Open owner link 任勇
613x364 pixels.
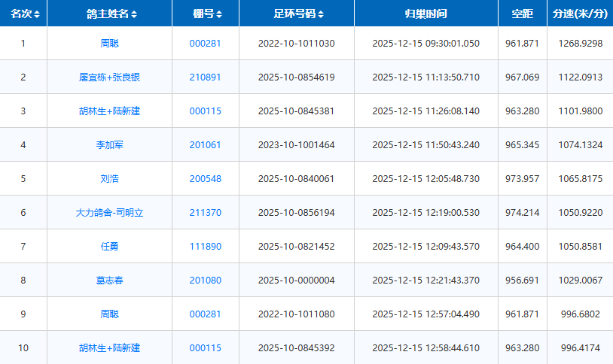[x=109, y=247]
